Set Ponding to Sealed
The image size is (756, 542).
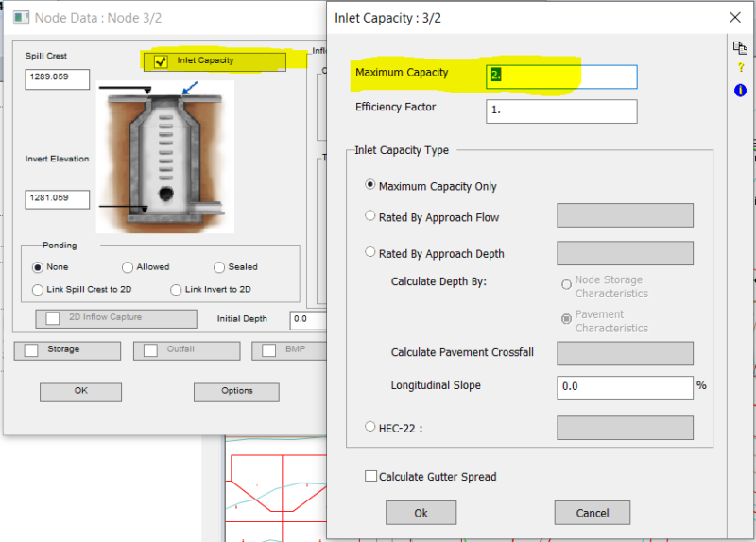click(219, 267)
